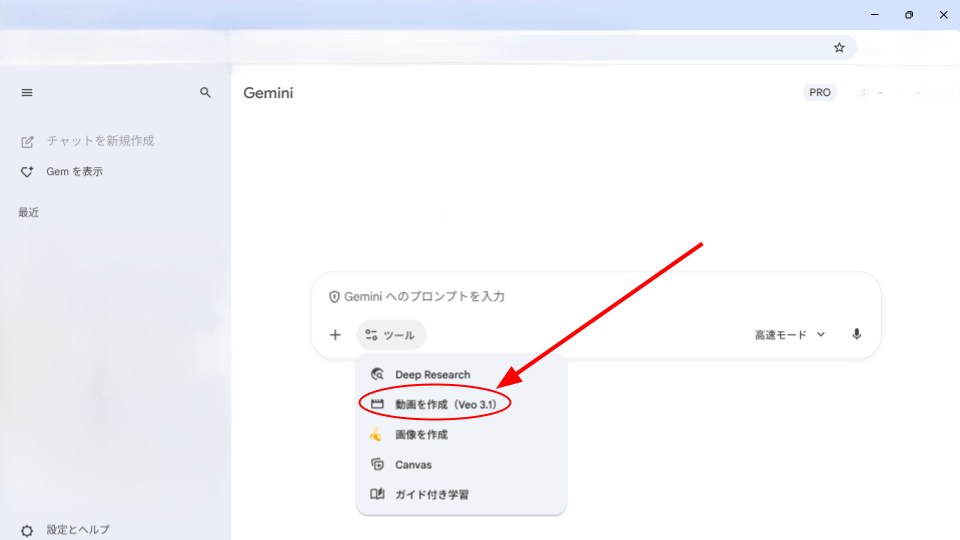
Task: Choose Canvas from the tools menu
Action: (413, 465)
